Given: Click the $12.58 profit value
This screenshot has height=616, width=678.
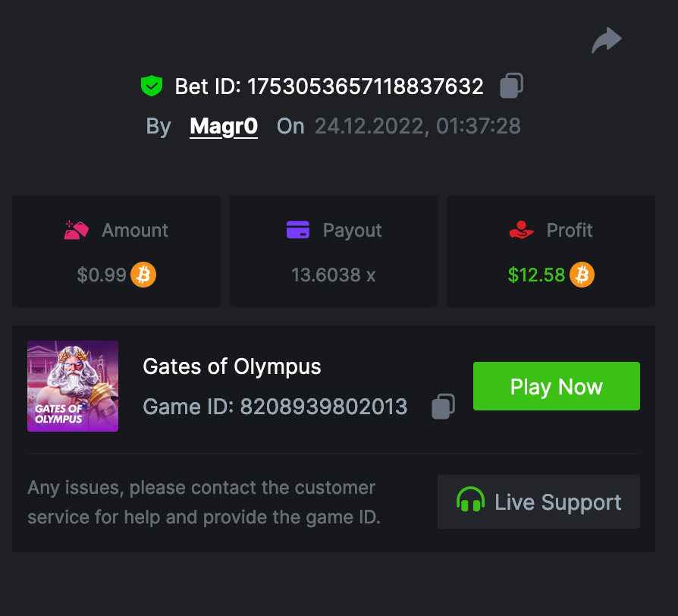Looking at the screenshot, I should [536, 275].
